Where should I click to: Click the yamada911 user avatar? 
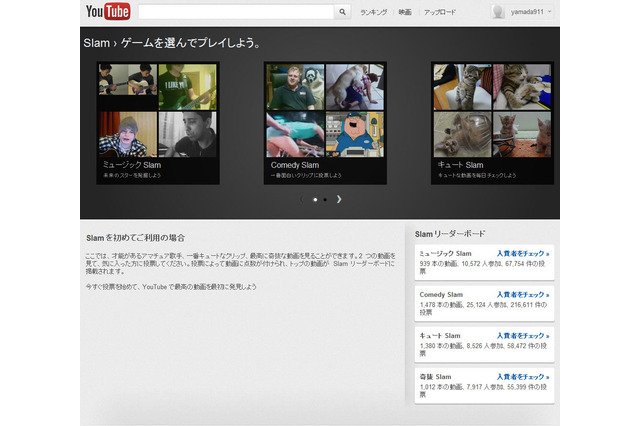point(498,12)
